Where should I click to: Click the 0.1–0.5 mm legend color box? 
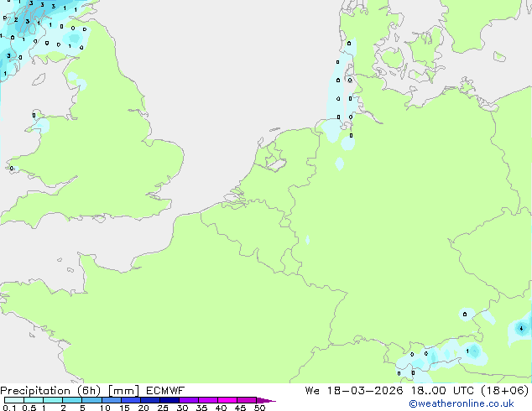(x=14, y=400)
